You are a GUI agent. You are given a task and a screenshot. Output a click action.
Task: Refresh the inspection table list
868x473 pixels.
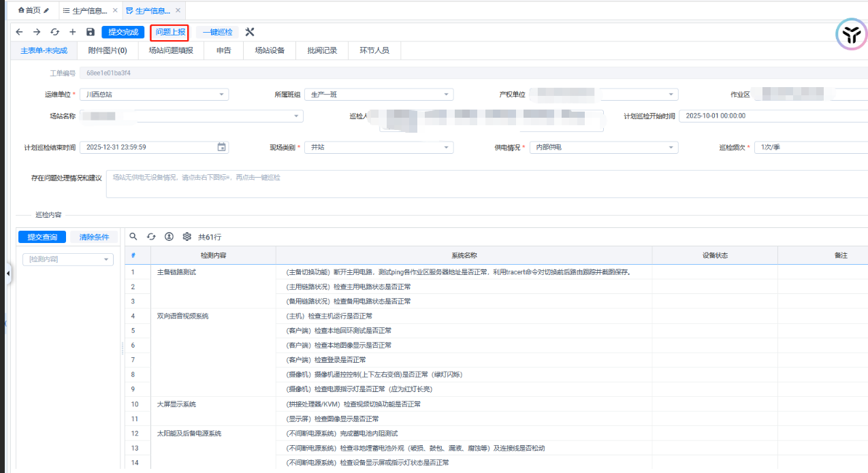click(151, 237)
